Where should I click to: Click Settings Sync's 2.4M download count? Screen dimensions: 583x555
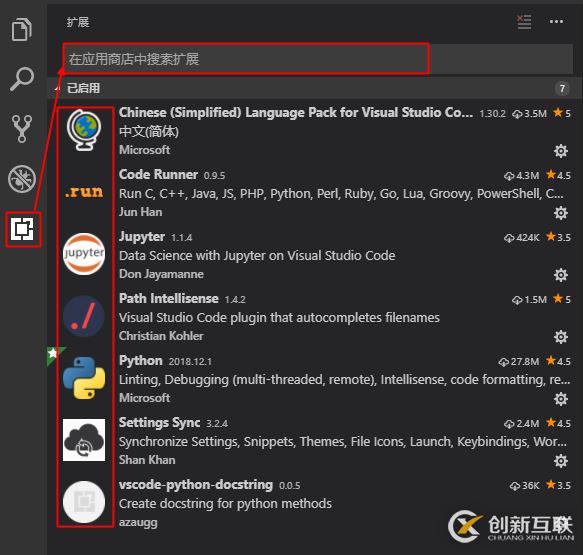pos(521,423)
